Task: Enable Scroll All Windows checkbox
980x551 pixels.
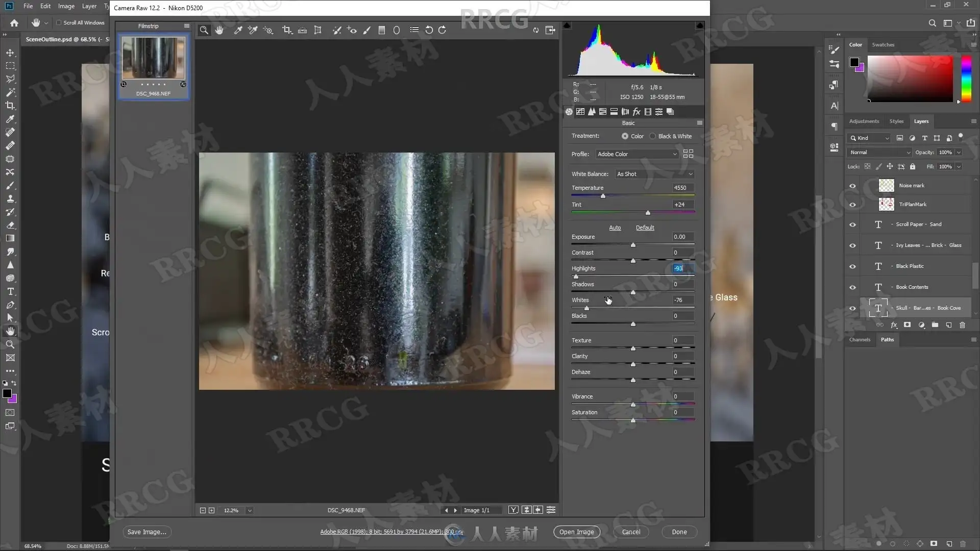Action: (59, 22)
